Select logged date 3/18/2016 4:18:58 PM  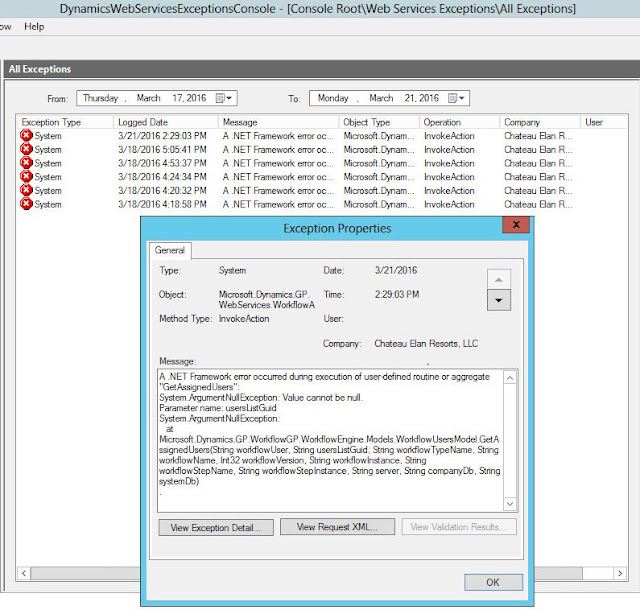tap(162, 204)
